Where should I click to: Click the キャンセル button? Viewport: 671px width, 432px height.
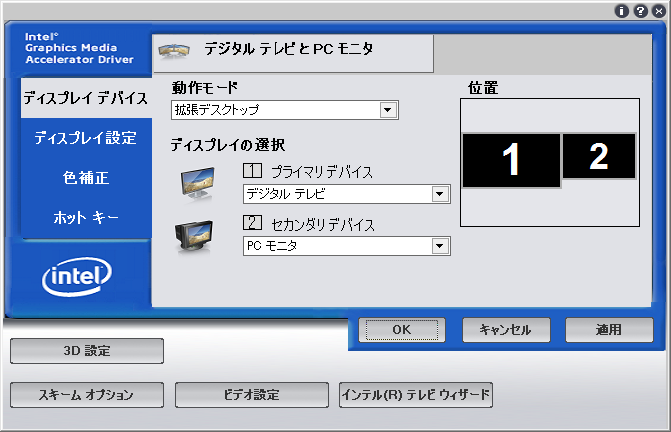(506, 330)
